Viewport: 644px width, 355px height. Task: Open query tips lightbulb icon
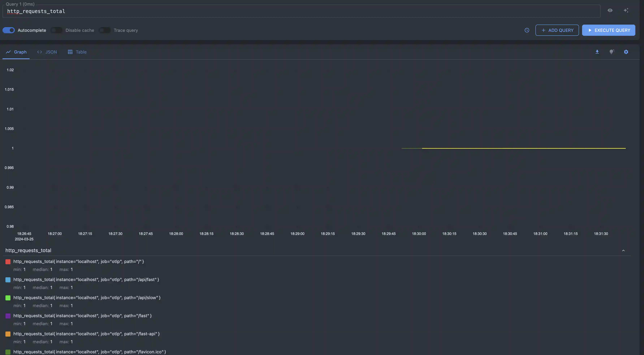tap(611, 52)
